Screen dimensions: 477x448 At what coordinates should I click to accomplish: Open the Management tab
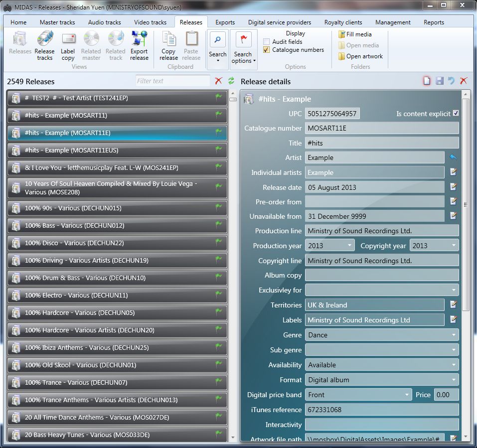coord(393,22)
